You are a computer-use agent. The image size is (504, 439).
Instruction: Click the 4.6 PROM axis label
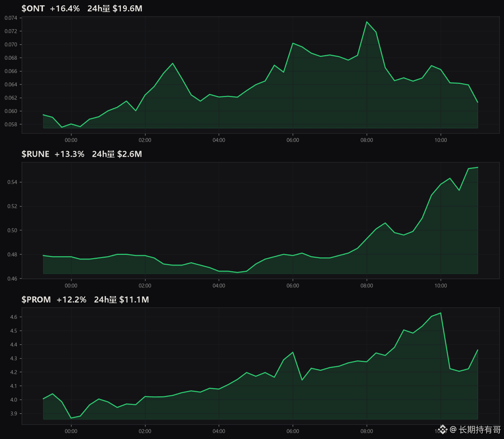pyautogui.click(x=14, y=317)
